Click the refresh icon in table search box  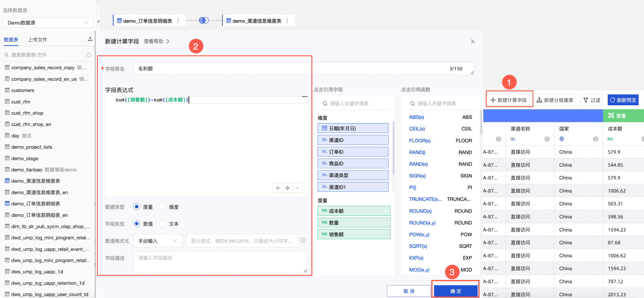[x=89, y=55]
